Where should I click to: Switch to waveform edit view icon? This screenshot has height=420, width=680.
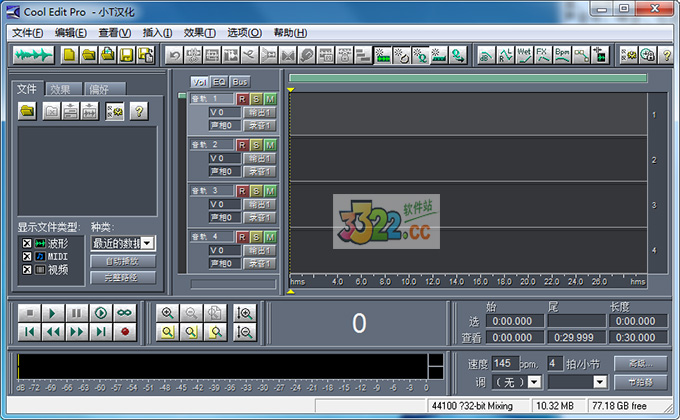pos(33,55)
